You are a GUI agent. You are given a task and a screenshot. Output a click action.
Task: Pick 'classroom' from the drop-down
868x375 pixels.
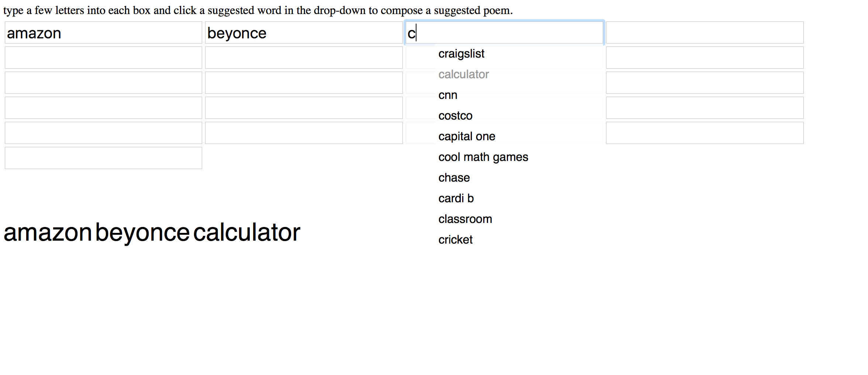(x=465, y=219)
